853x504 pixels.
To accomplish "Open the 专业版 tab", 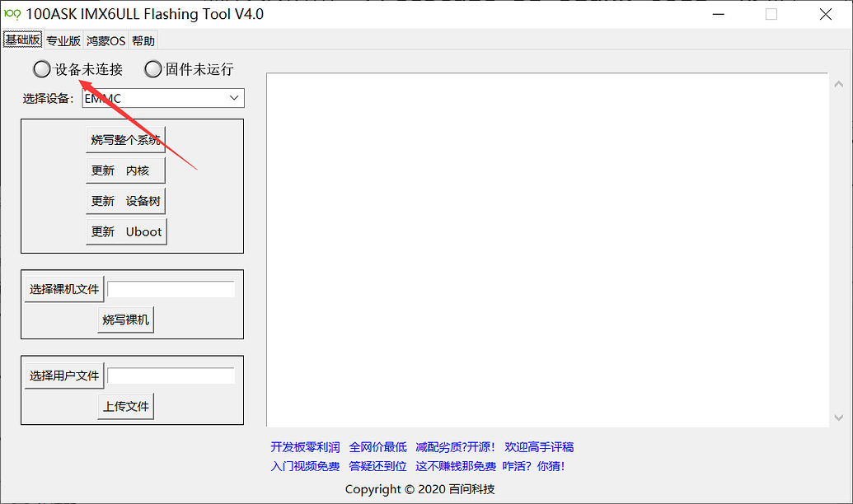I will click(63, 41).
